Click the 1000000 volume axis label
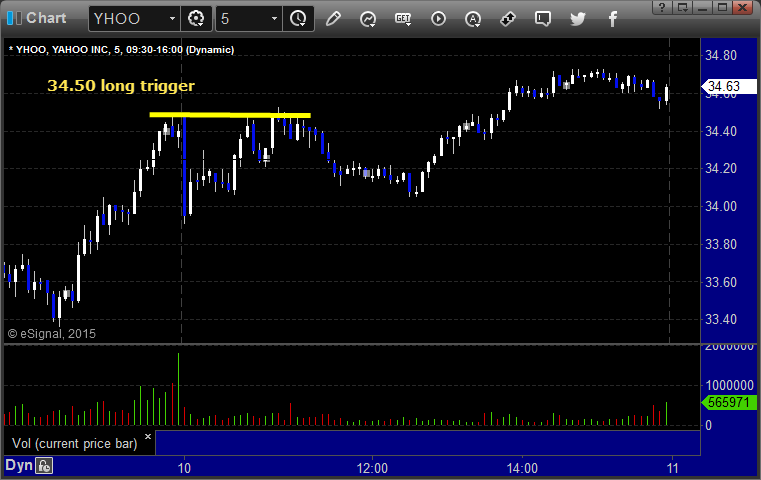This screenshot has width=761, height=480. (x=729, y=385)
